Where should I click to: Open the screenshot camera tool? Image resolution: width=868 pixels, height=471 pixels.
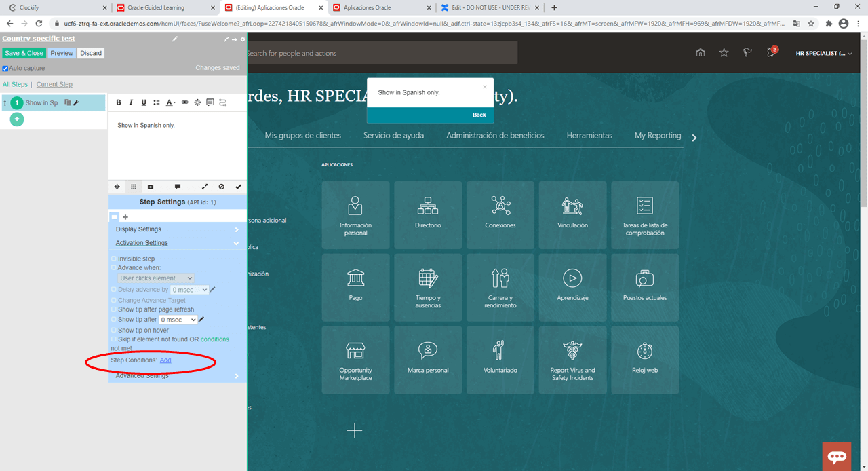pyautogui.click(x=150, y=187)
